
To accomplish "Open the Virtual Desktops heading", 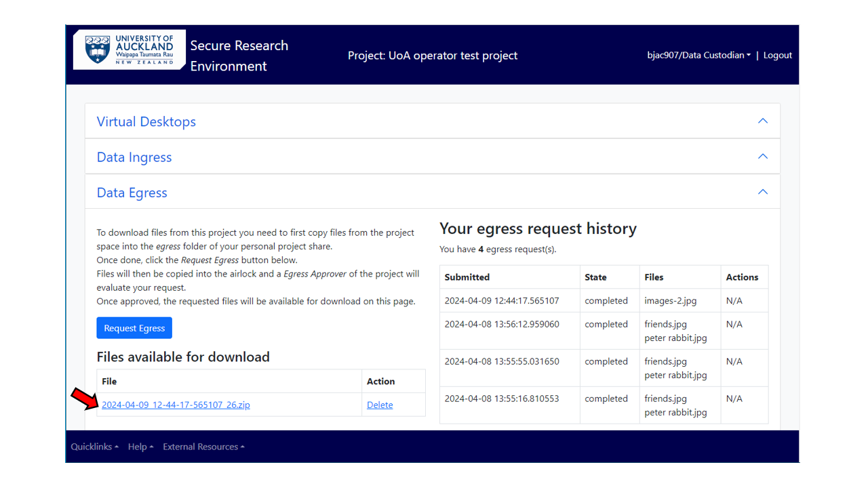I will tap(146, 121).
